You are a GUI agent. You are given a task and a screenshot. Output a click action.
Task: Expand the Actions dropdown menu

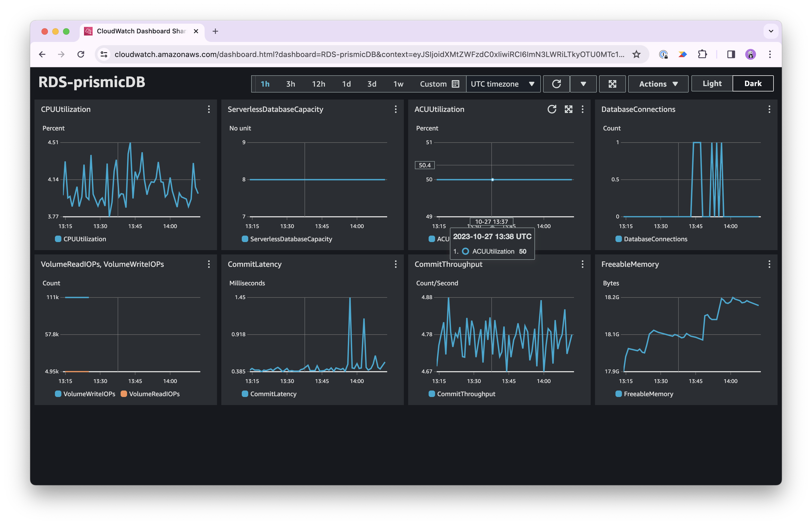coord(658,84)
